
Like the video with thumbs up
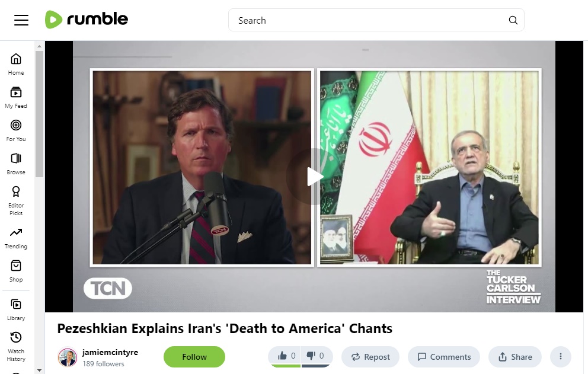[286, 356]
